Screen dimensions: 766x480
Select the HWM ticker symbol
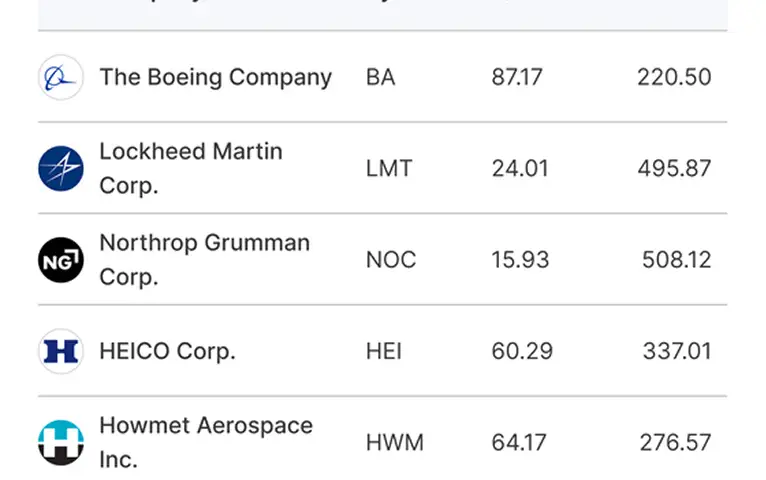pos(395,442)
